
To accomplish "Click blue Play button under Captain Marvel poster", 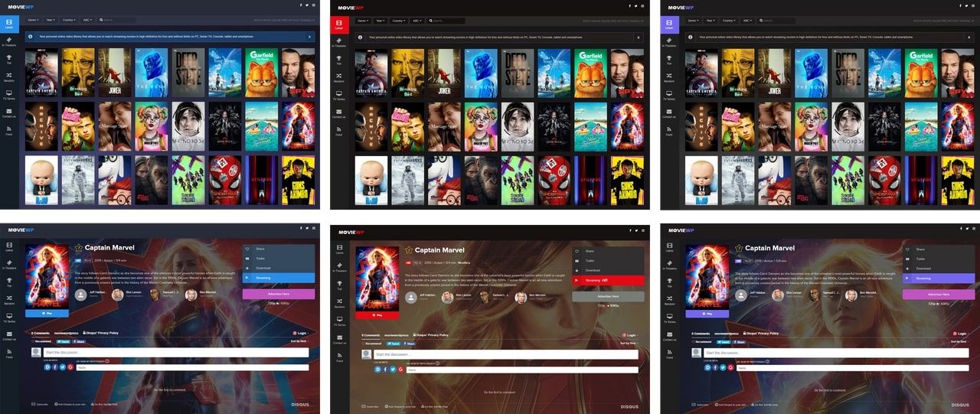I will (x=47, y=313).
